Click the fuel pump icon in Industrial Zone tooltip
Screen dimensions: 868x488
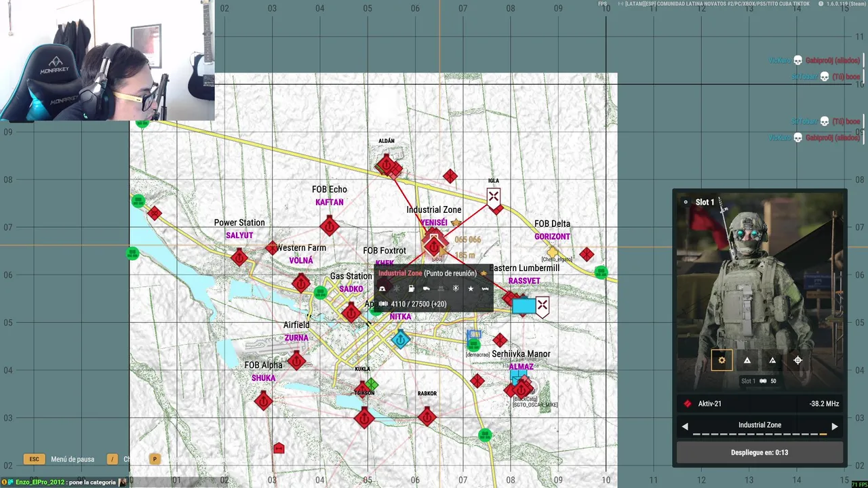click(x=411, y=289)
